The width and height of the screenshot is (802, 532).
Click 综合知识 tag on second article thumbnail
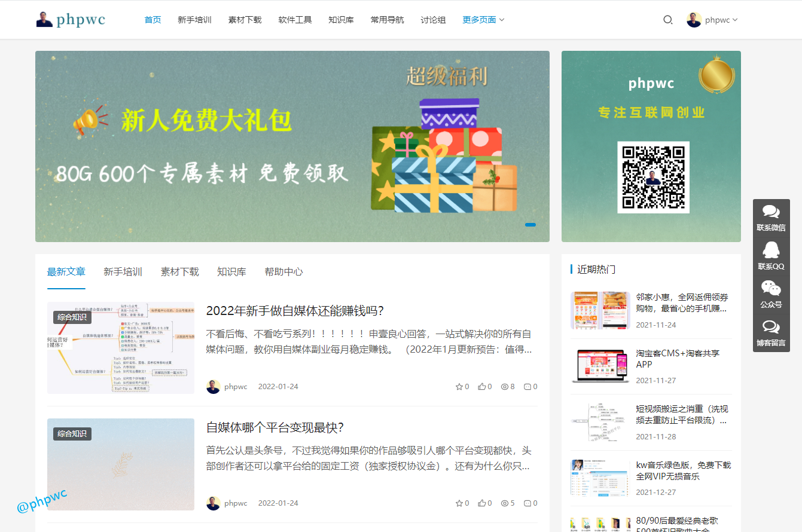click(x=72, y=433)
